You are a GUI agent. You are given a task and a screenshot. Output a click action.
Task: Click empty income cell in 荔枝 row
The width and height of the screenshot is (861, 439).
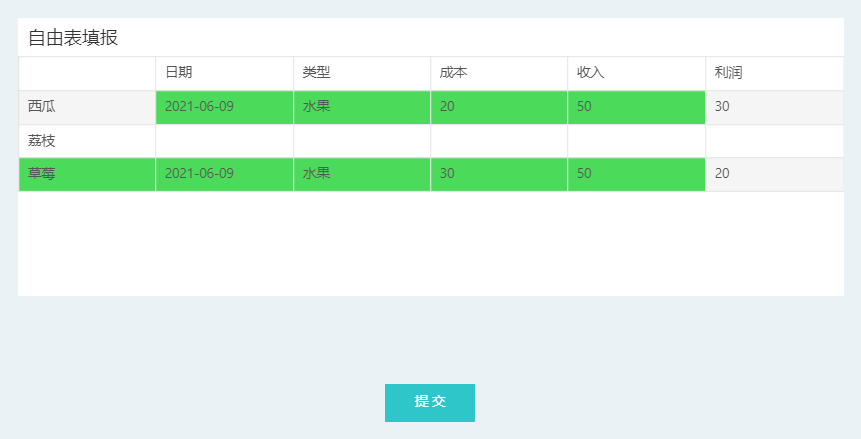(x=636, y=141)
